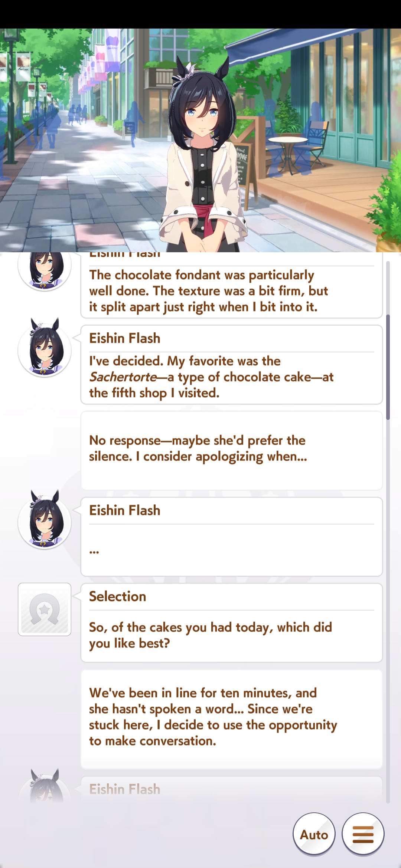This screenshot has height=868, width=401.
Task: Toggle the Auto playback button
Action: pyautogui.click(x=314, y=834)
